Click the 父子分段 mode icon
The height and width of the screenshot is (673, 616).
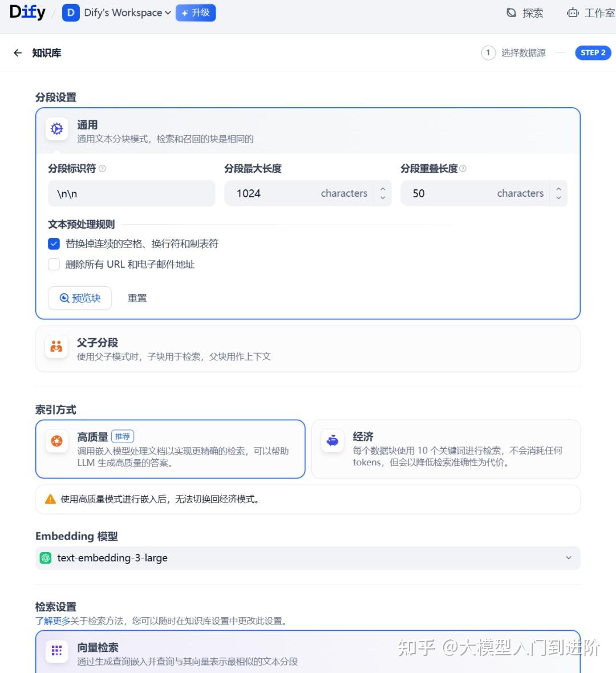[56, 346]
